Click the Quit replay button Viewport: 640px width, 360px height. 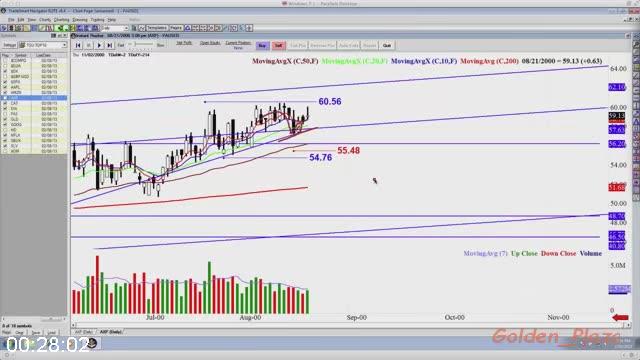point(387,45)
